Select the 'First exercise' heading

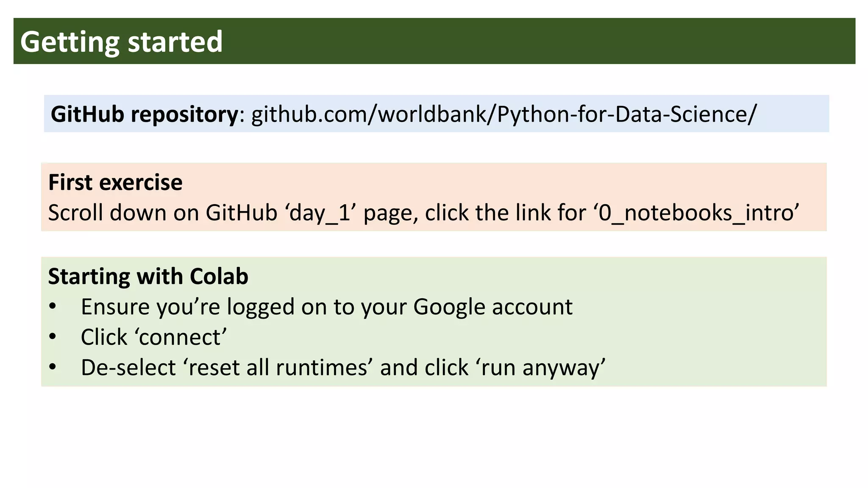(115, 183)
